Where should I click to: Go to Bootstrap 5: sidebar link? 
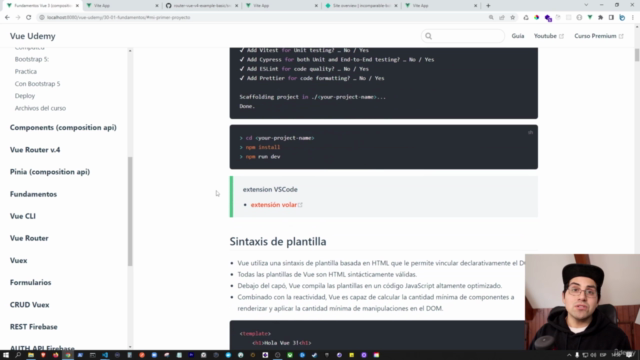click(32, 59)
